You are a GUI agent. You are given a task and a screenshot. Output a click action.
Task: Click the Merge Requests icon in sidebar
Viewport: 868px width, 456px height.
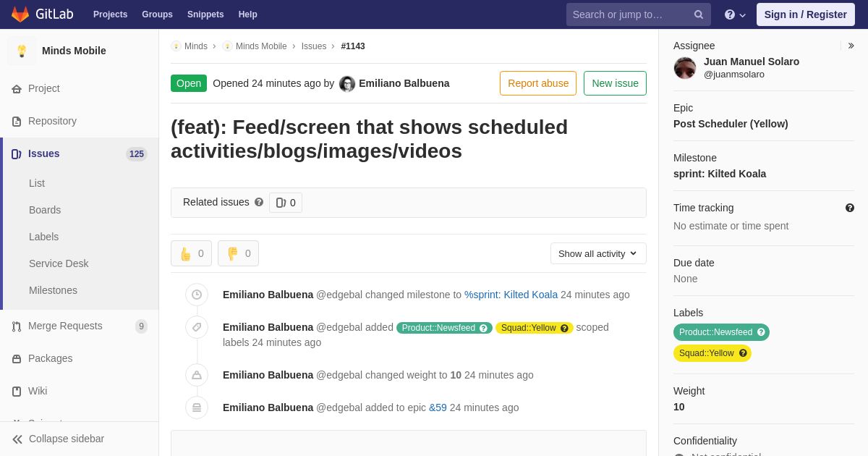[17, 326]
